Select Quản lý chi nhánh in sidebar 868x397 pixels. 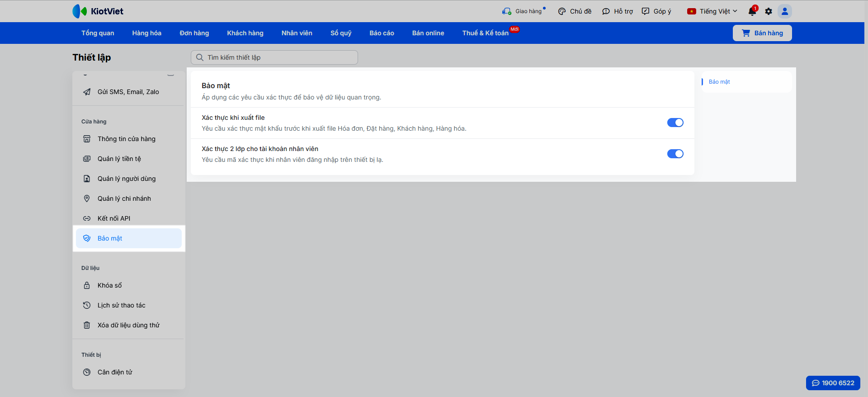coord(129,198)
